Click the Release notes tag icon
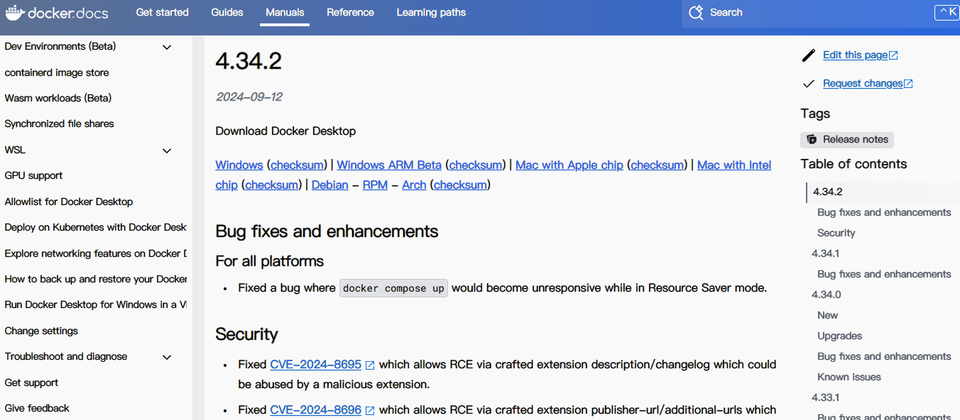Image resolution: width=960 pixels, height=420 pixels. tap(812, 140)
